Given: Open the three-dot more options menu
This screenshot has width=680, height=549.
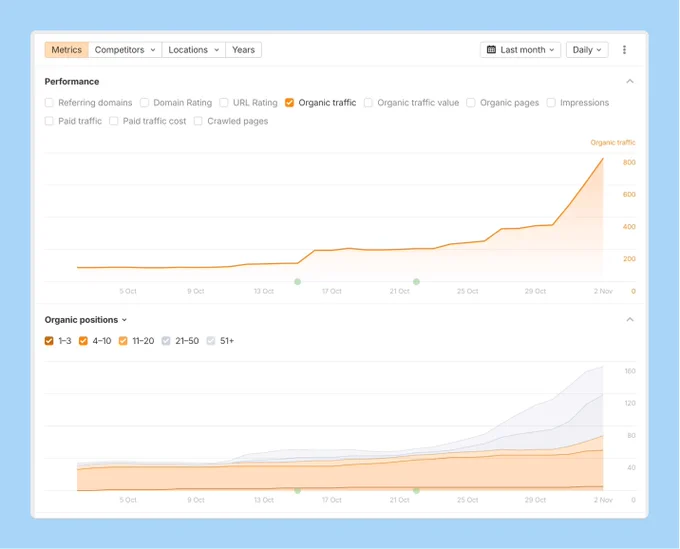Looking at the screenshot, I should point(624,50).
